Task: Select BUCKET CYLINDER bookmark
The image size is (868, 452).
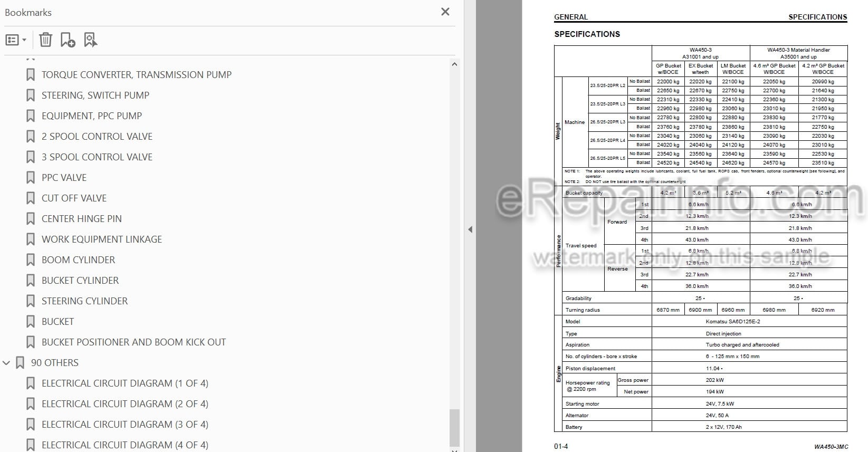Action: tap(80, 281)
